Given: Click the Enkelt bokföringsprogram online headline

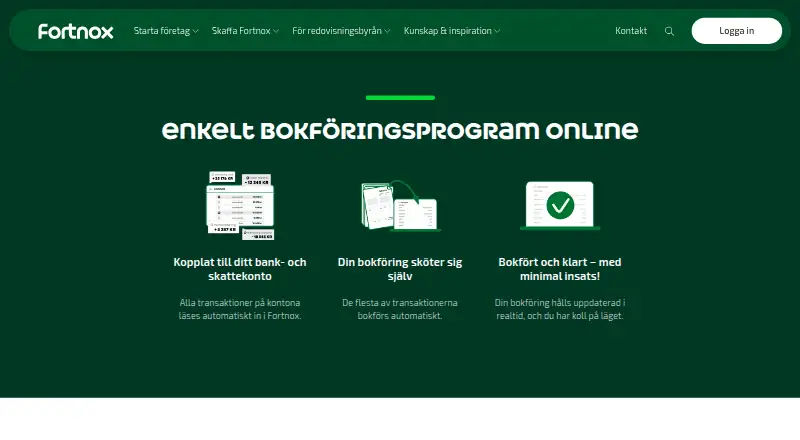Looking at the screenshot, I should tap(400, 131).
